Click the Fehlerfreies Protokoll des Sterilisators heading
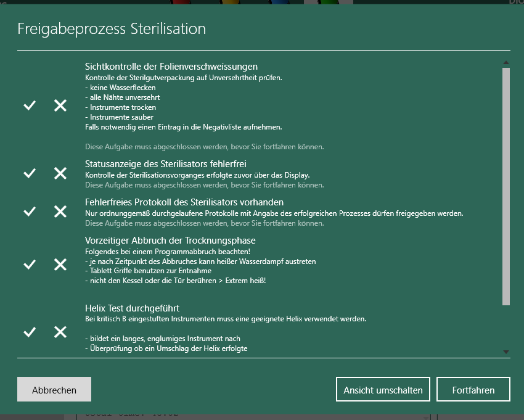Image resolution: width=524 pixels, height=420 pixels. (x=184, y=202)
